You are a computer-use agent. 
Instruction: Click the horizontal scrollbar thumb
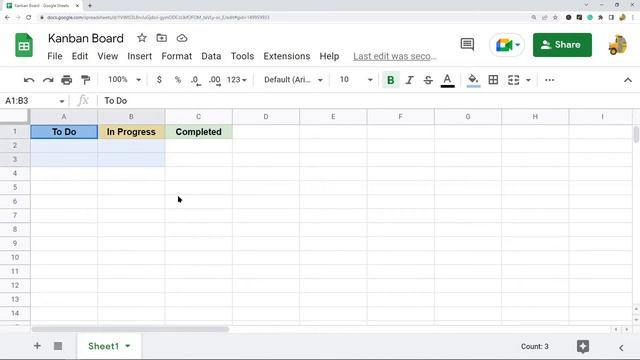coord(130,329)
